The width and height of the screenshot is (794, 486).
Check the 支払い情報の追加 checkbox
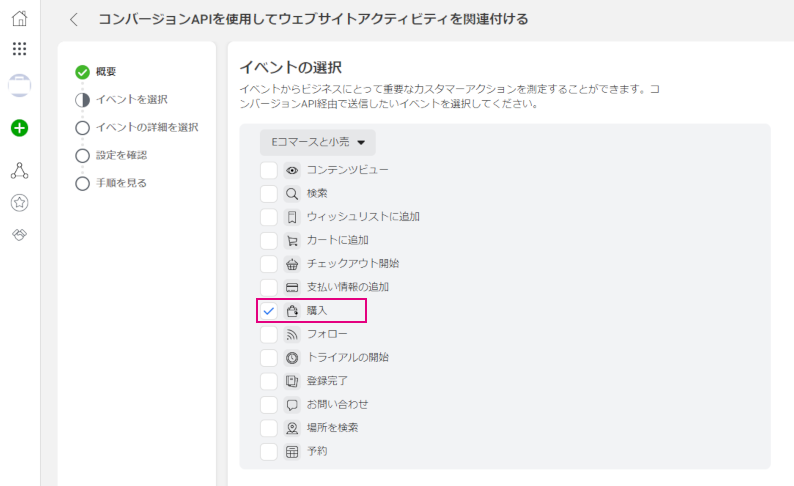pyautogui.click(x=269, y=287)
